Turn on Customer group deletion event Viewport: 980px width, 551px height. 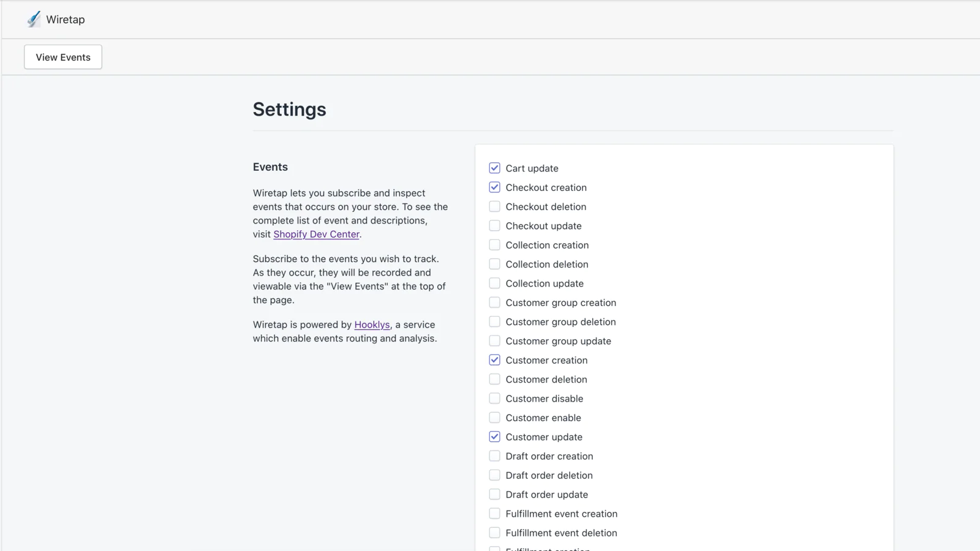point(494,322)
